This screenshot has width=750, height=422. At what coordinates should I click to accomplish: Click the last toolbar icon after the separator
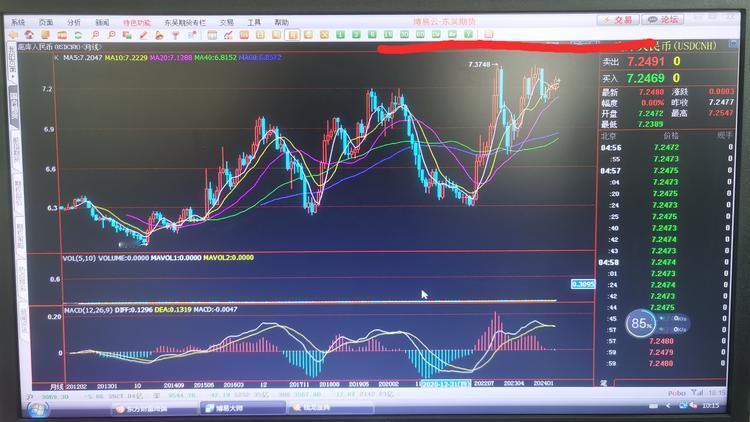tap(488, 34)
